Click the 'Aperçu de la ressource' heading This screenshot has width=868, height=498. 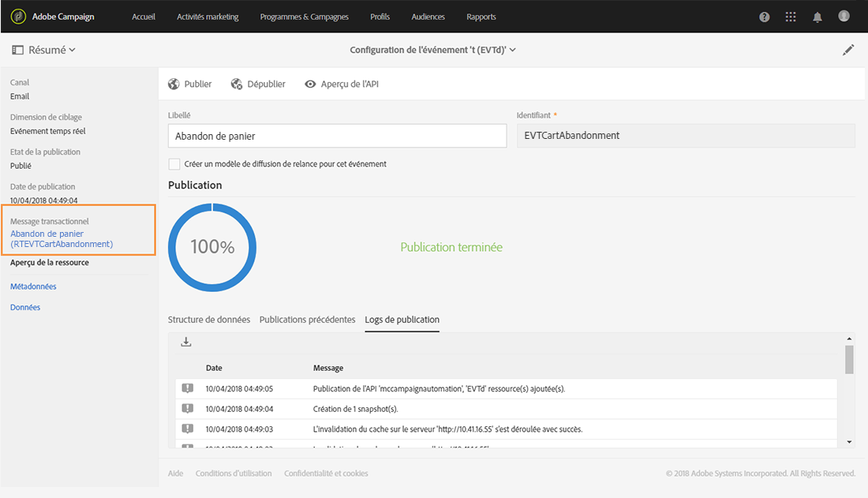[49, 262]
